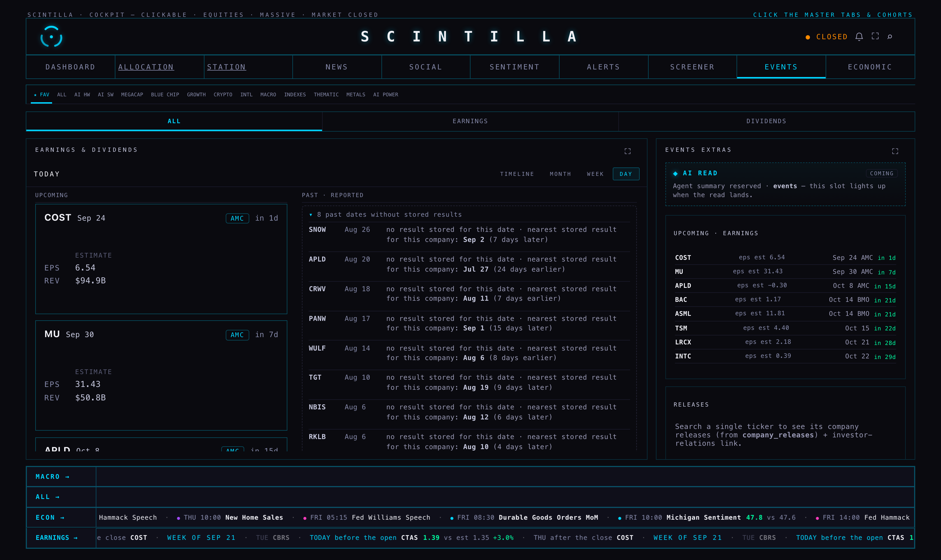Open the ALLOCATION link tab
The height and width of the screenshot is (560, 941).
point(146,67)
